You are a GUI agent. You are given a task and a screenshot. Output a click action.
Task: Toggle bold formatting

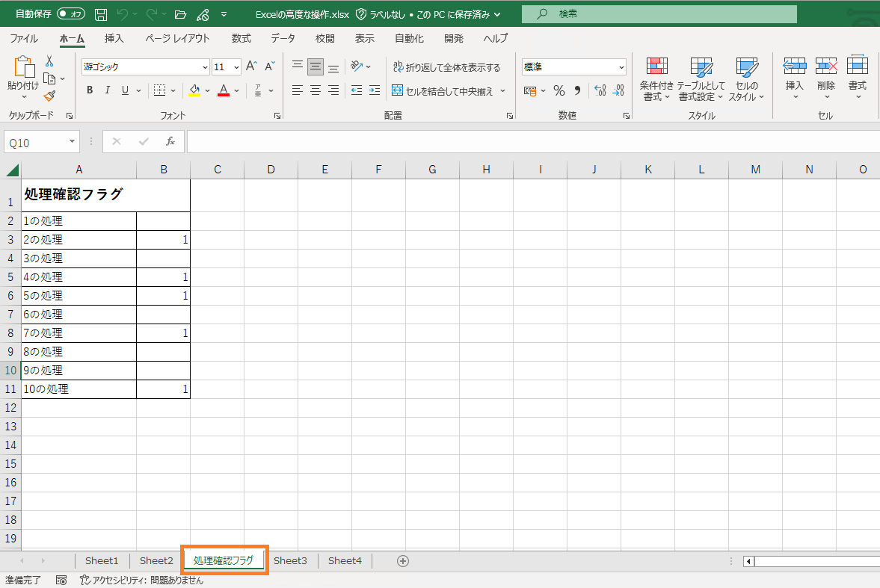[90, 90]
